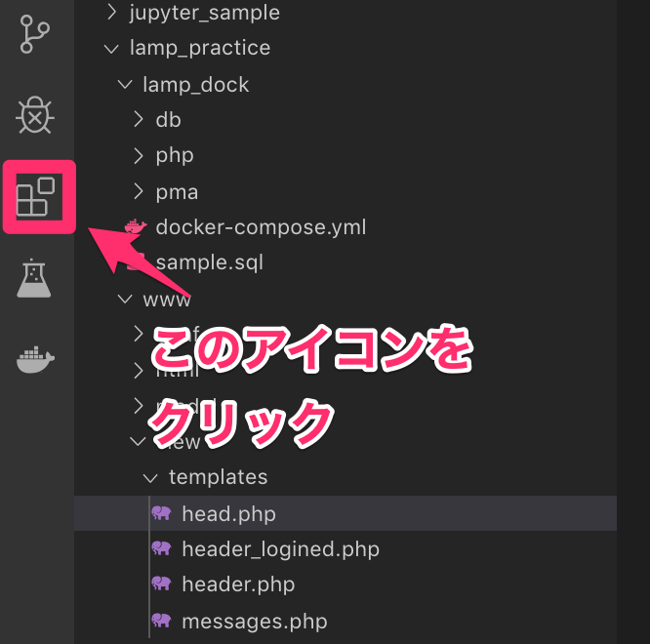Select the templates folder name
650x644 pixels.
218,477
